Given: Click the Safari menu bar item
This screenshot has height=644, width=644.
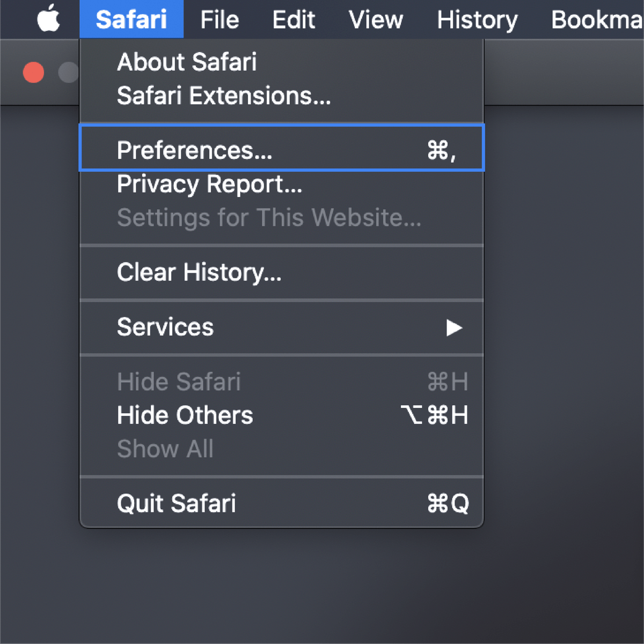Looking at the screenshot, I should [x=131, y=20].
